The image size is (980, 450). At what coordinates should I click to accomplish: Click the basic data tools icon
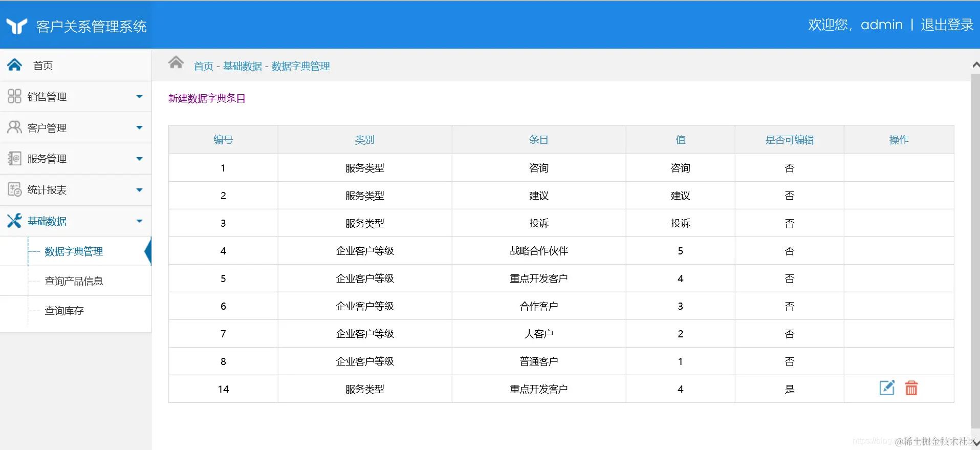point(14,221)
